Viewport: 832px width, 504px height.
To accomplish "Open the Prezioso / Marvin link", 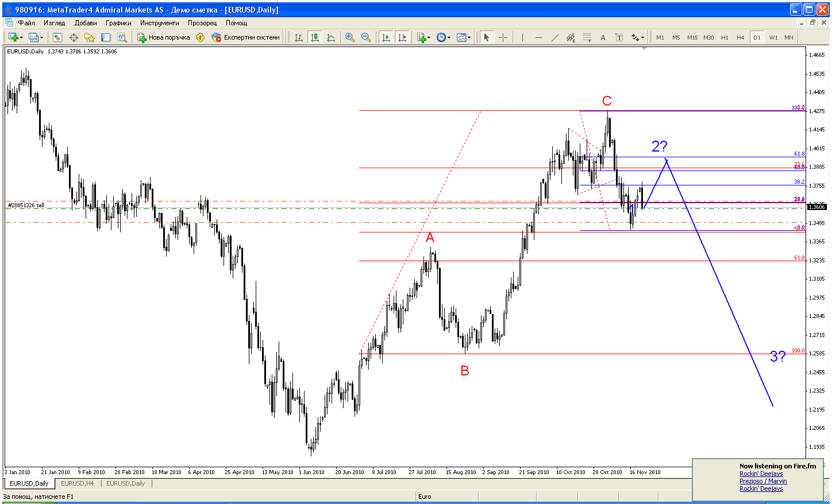I will coord(763,481).
